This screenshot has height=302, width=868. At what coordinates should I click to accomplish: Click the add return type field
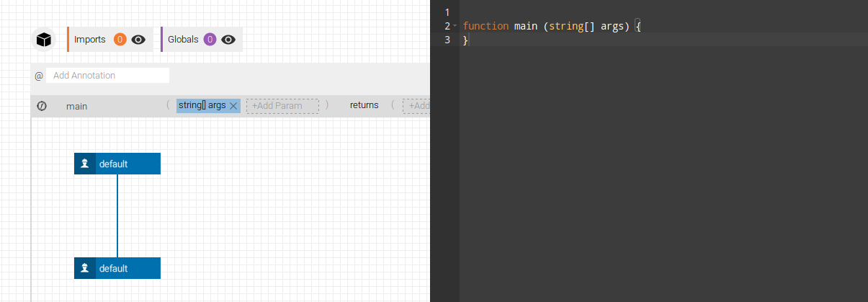[417, 106]
